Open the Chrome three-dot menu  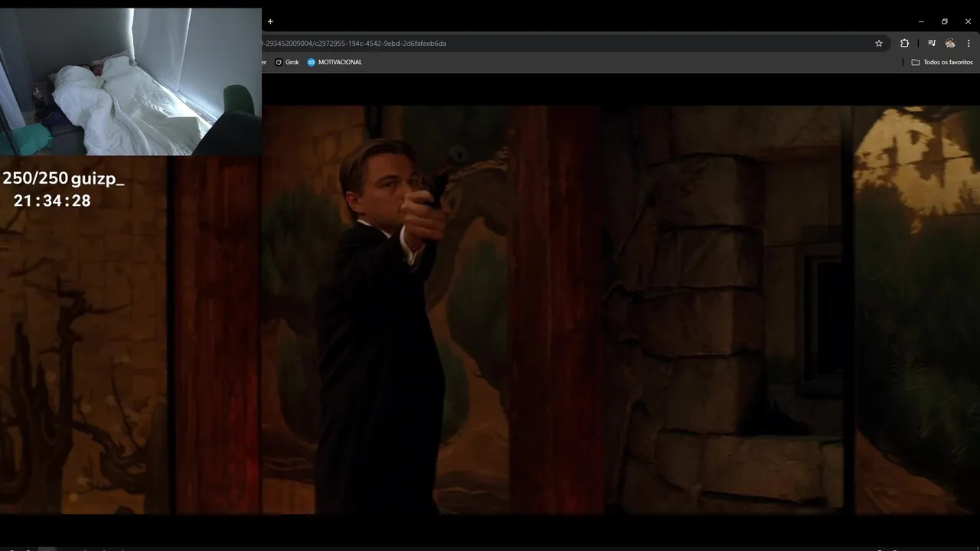click(x=969, y=44)
